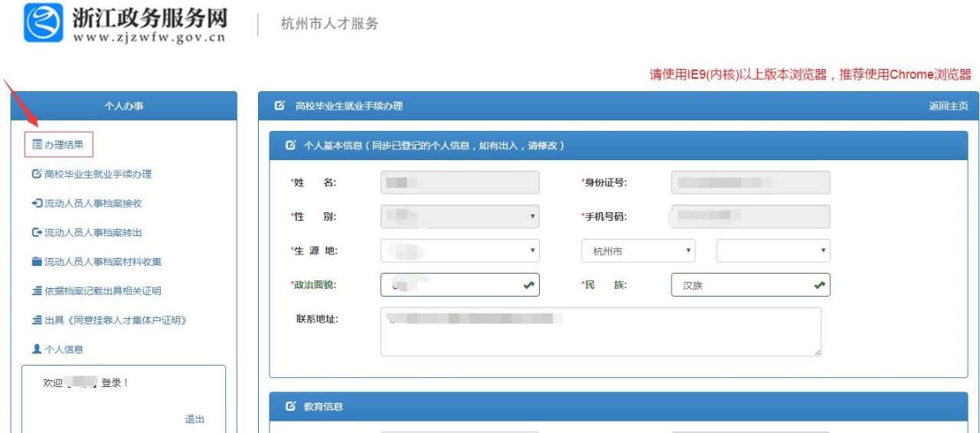Open the 杭州市 city dropdown
Image resolution: width=980 pixels, height=433 pixels.
[x=638, y=251]
